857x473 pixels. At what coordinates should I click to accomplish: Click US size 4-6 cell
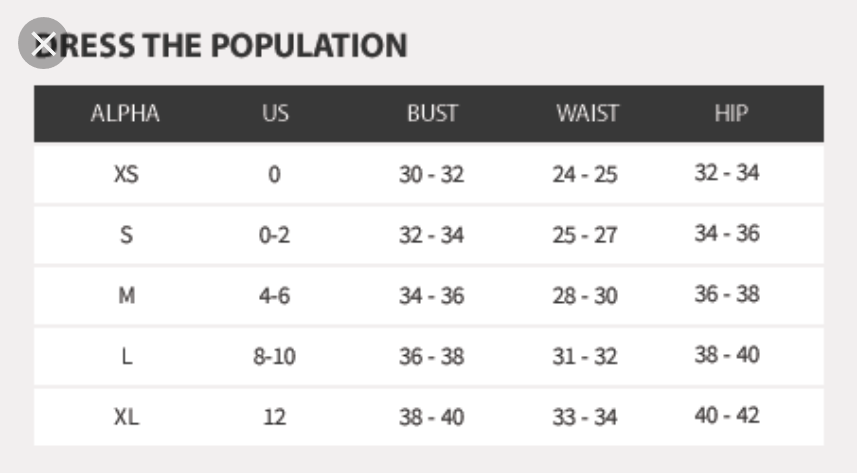point(274,296)
